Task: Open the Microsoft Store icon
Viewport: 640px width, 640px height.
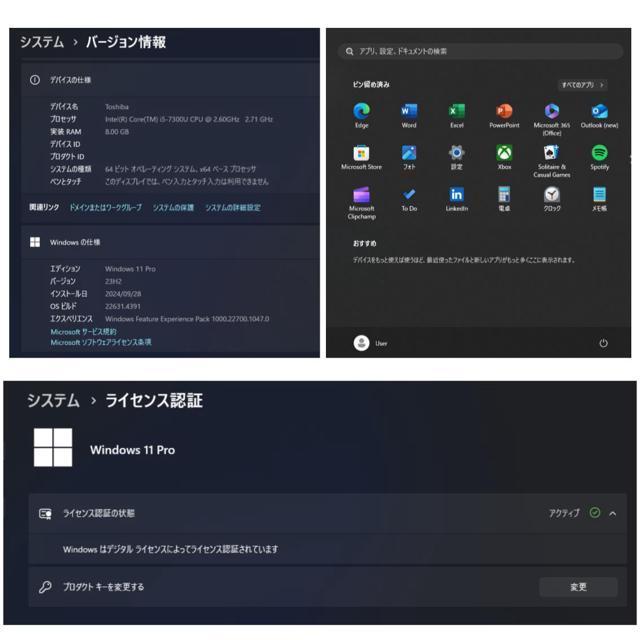Action: (361, 154)
